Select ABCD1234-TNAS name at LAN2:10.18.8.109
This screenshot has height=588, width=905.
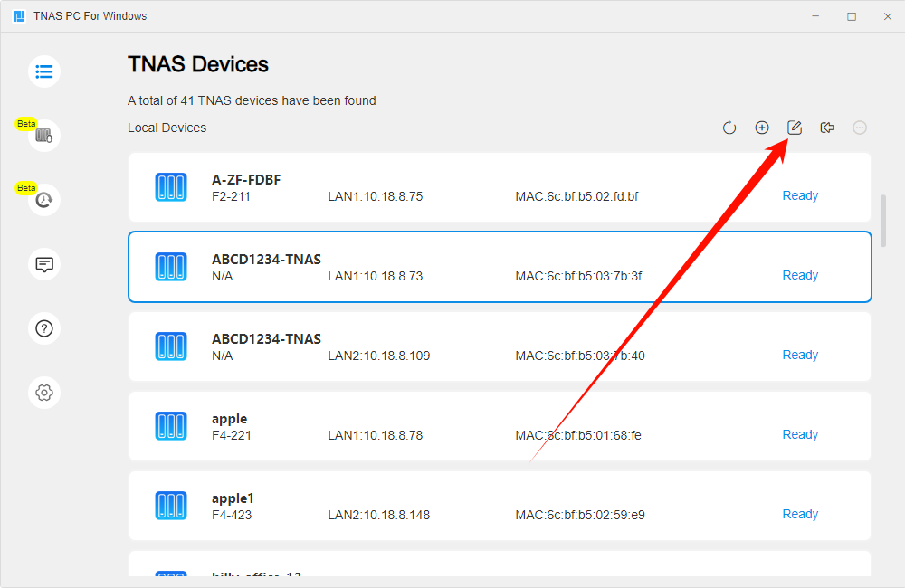pyautogui.click(x=267, y=338)
